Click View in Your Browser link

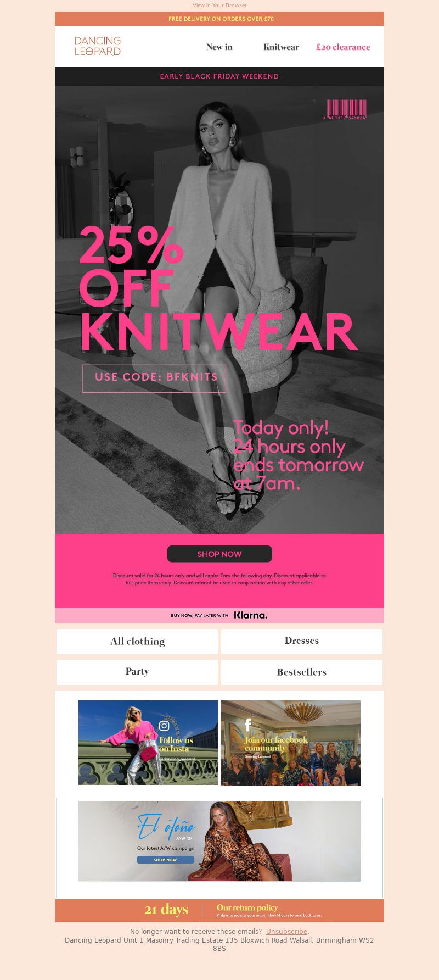coord(219,5)
